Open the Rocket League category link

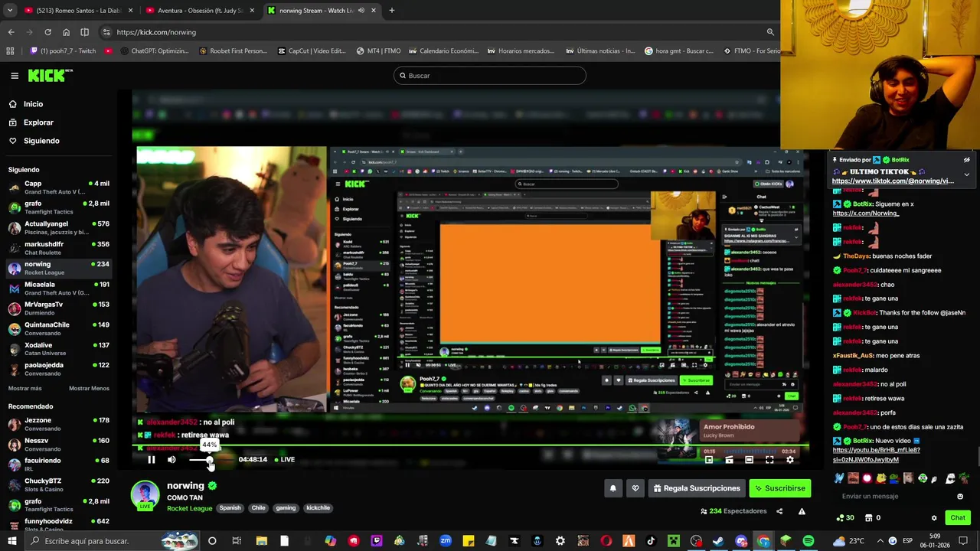pyautogui.click(x=189, y=508)
